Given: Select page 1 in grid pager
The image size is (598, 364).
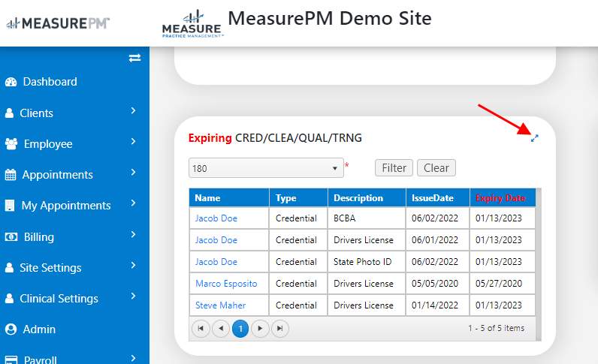Looking at the screenshot, I should point(240,329).
